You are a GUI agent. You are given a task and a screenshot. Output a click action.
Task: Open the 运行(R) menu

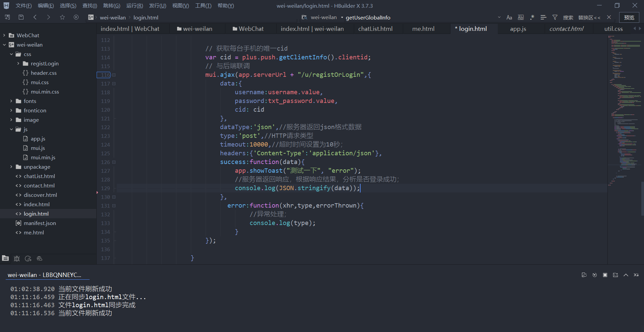135,6
